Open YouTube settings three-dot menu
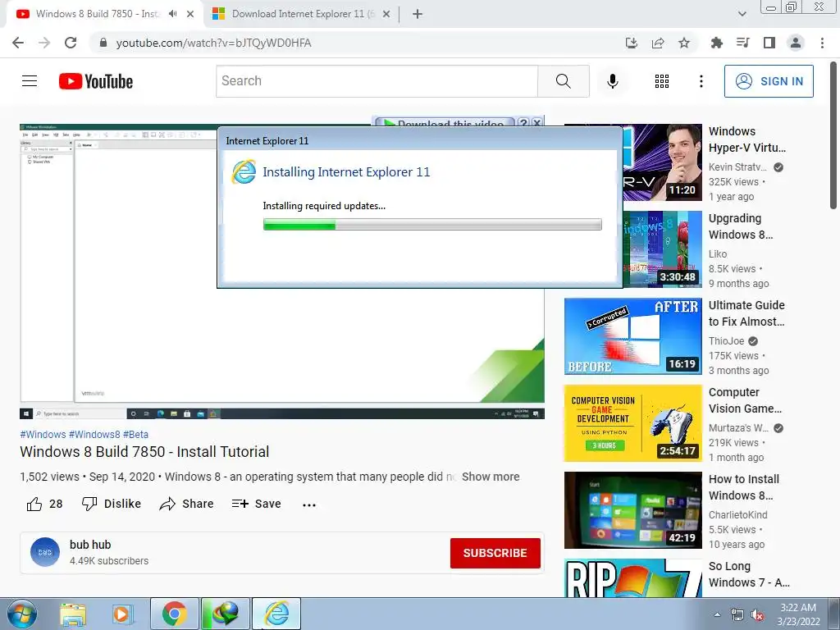Image resolution: width=840 pixels, height=630 pixels. click(701, 81)
